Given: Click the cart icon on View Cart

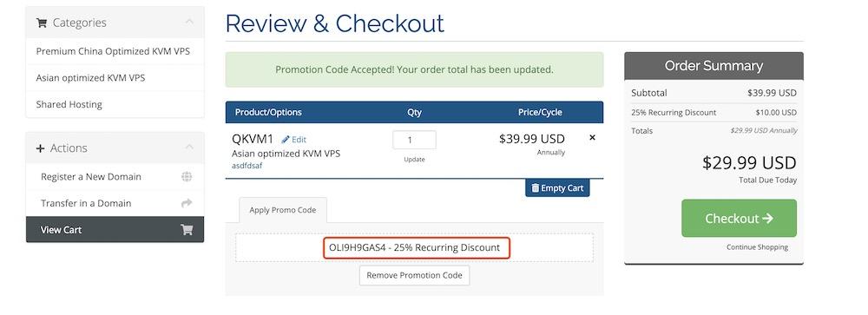Looking at the screenshot, I should pyautogui.click(x=187, y=230).
